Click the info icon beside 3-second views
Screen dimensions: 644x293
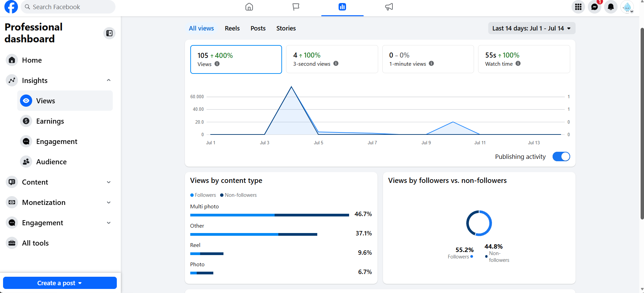(x=336, y=63)
